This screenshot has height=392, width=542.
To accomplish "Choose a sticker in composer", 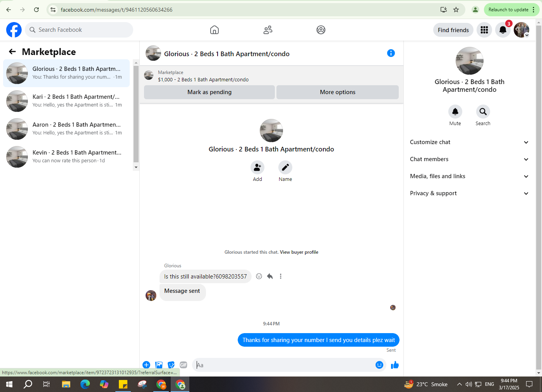I will 171,365.
